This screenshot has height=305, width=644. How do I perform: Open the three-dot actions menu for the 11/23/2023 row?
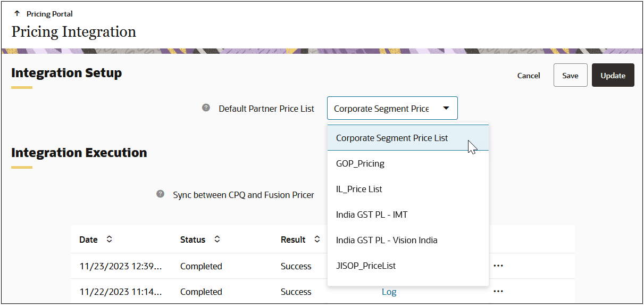click(498, 266)
